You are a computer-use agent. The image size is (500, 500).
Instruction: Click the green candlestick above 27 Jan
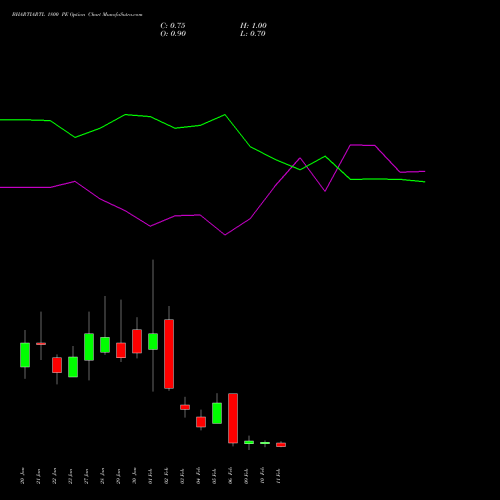[89, 347]
